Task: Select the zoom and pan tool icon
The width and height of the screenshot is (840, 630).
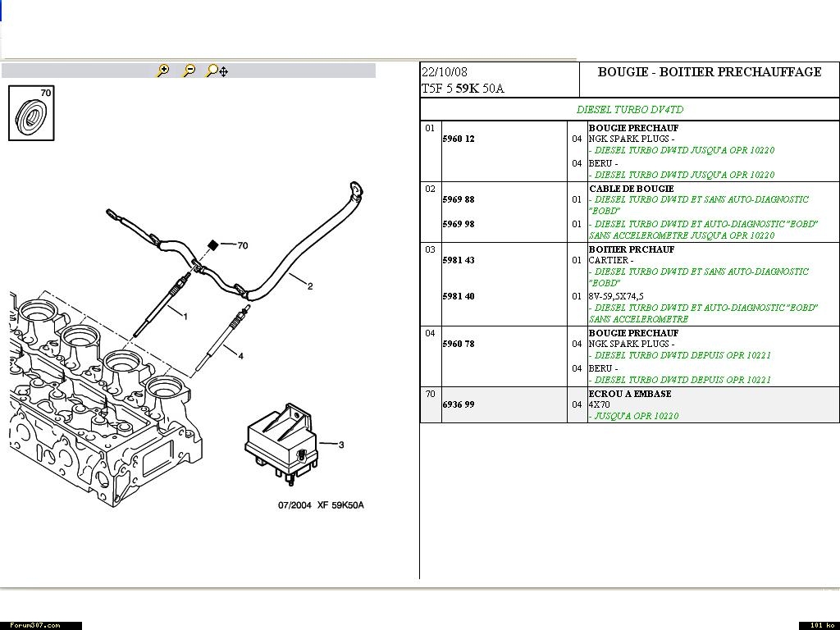Action: (217, 71)
